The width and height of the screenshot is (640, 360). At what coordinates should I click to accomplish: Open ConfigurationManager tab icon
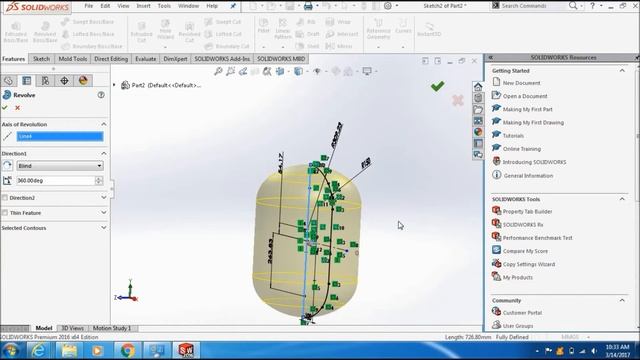(45, 80)
